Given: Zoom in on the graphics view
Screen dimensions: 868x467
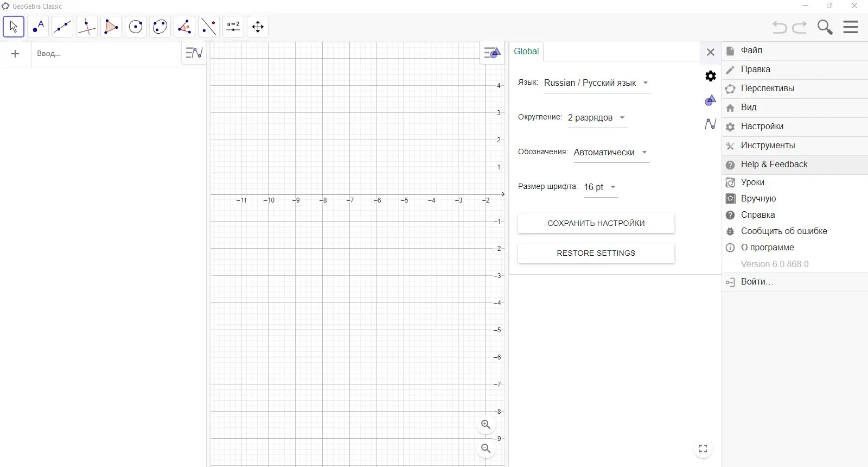Looking at the screenshot, I should 486,425.
